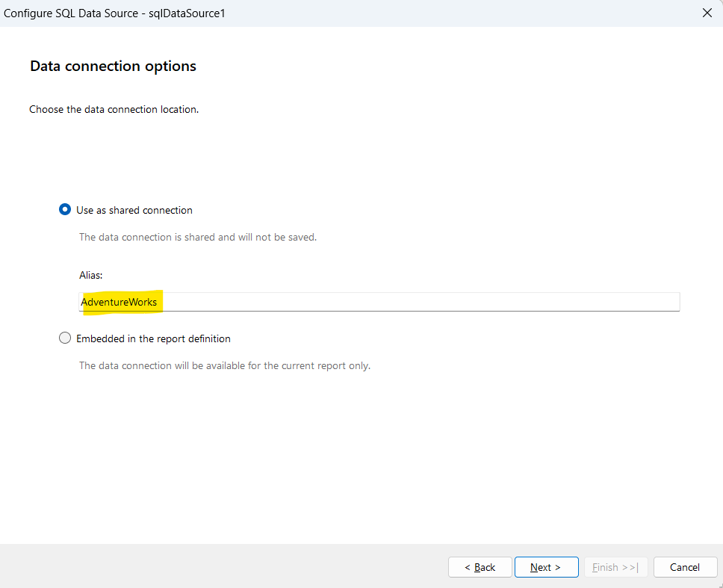Cancel the data source wizard
723x588 pixels.
(685, 567)
